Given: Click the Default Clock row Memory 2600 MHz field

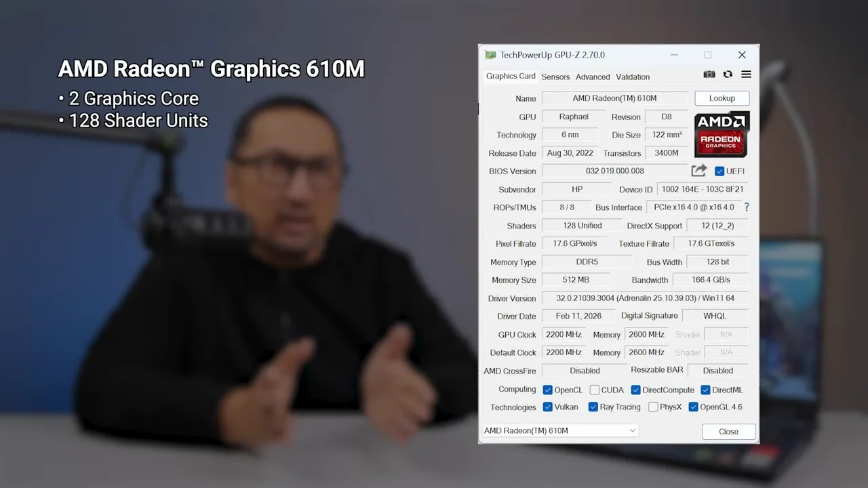Looking at the screenshot, I should click(x=646, y=352).
